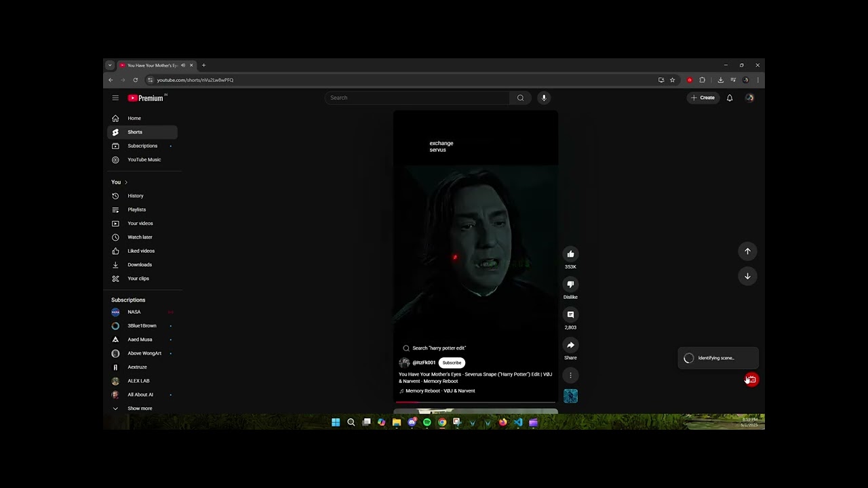
Task: Open Chrome's tab search dropdown
Action: pyautogui.click(x=110, y=66)
